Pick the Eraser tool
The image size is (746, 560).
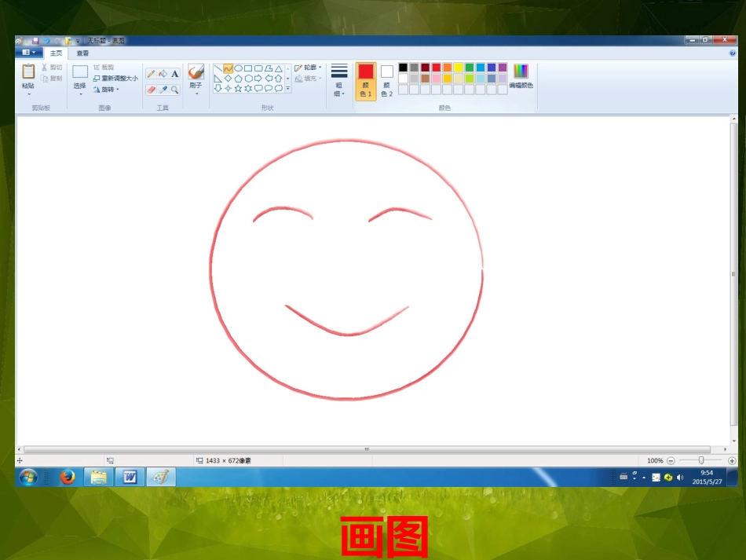pos(151,90)
